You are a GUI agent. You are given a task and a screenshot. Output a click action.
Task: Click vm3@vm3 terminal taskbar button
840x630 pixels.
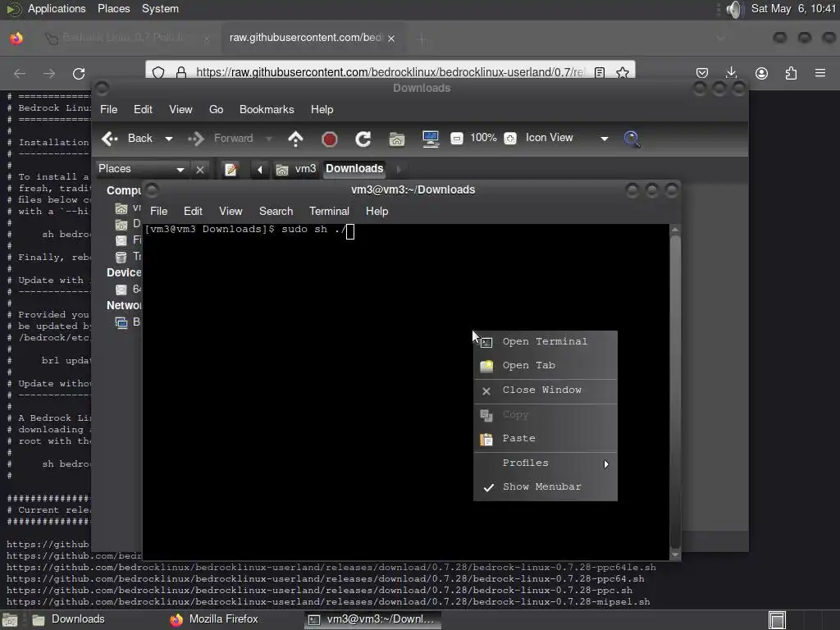click(x=373, y=620)
